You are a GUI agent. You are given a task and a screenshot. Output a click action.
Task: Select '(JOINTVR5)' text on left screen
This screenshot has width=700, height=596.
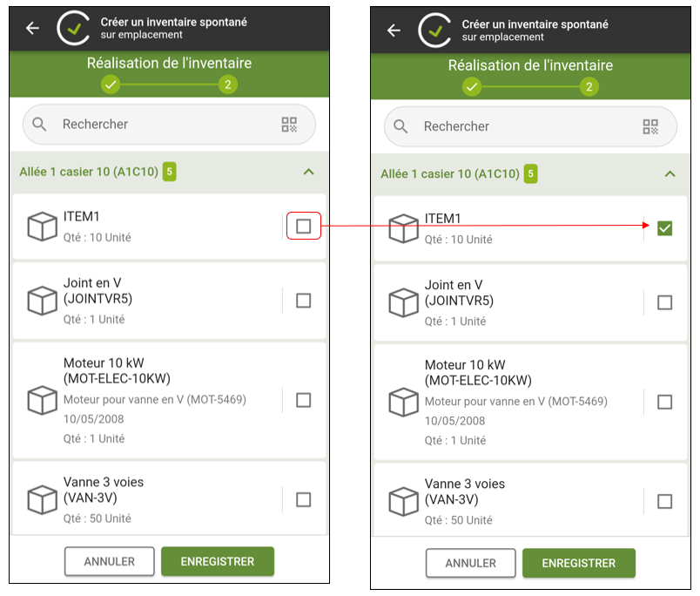point(98,299)
